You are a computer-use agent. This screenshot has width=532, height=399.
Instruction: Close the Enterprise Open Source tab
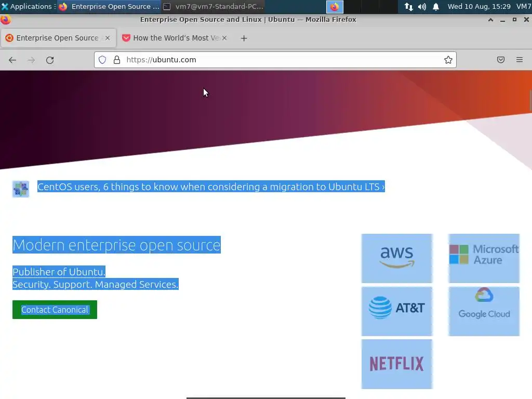108,38
